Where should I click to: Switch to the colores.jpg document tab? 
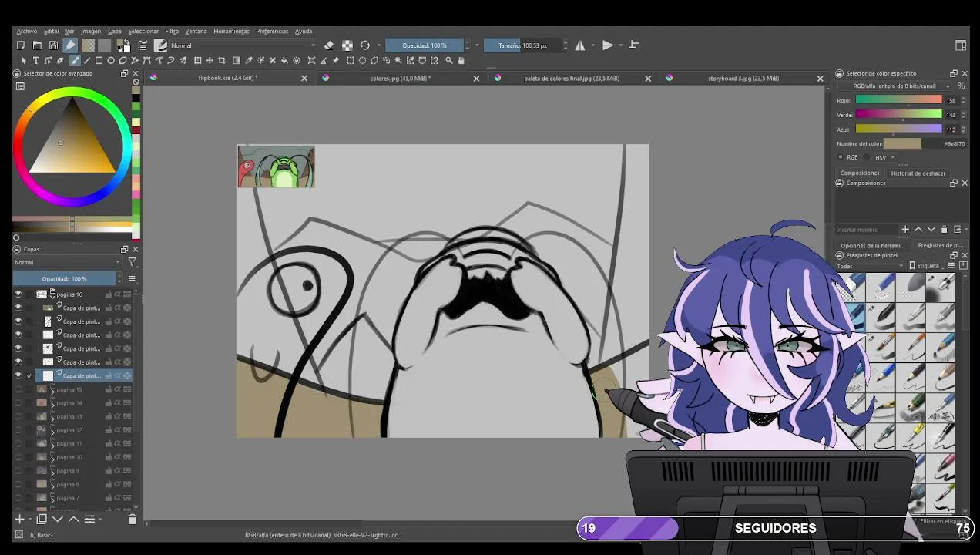pos(401,78)
